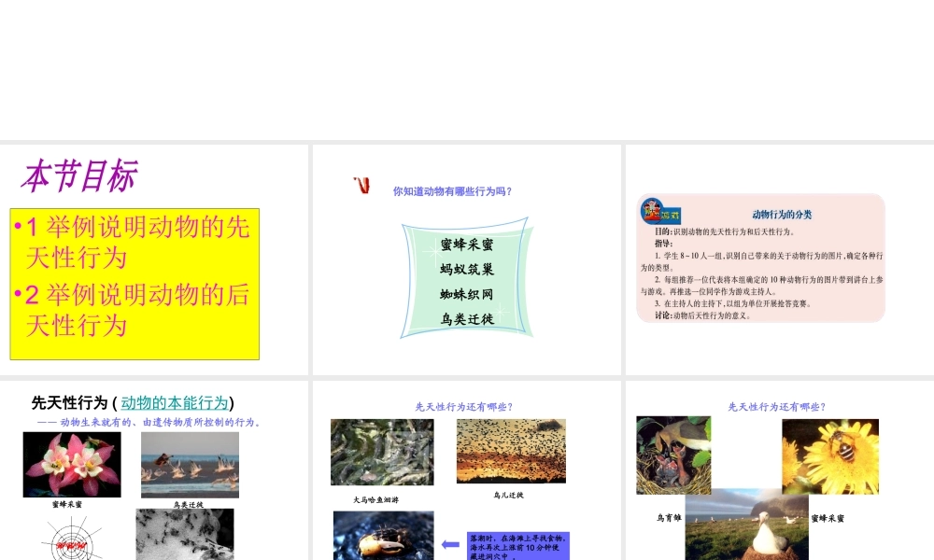Click the spider web drawing

pos(71,539)
